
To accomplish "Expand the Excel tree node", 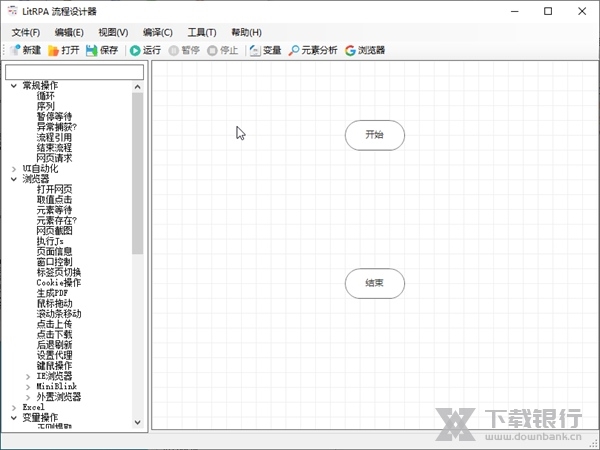I will point(14,408).
